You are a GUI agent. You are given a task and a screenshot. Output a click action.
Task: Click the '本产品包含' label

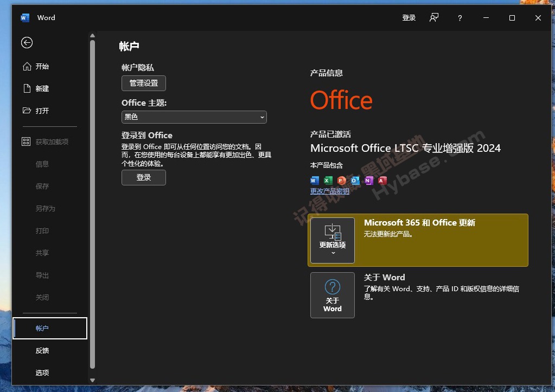coord(327,165)
